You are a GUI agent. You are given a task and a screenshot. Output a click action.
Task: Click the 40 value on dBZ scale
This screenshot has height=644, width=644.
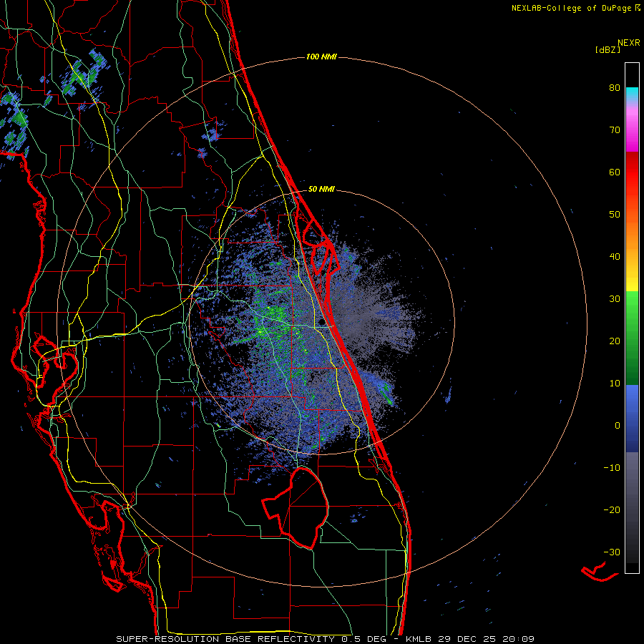point(615,257)
